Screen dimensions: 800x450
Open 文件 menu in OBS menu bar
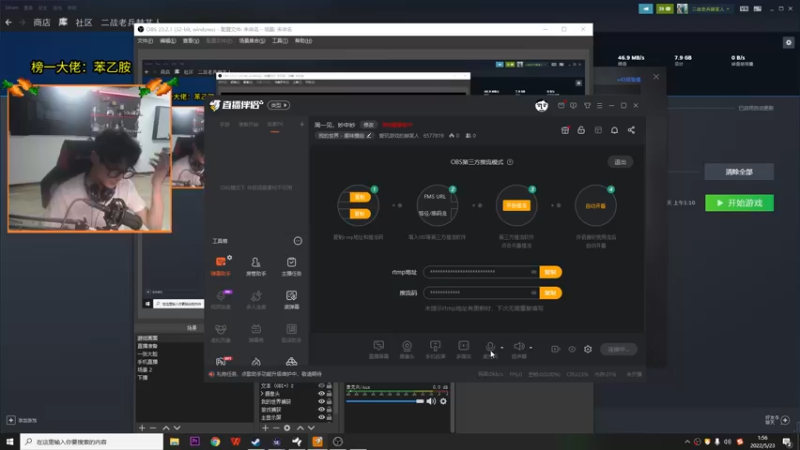[x=145, y=41]
